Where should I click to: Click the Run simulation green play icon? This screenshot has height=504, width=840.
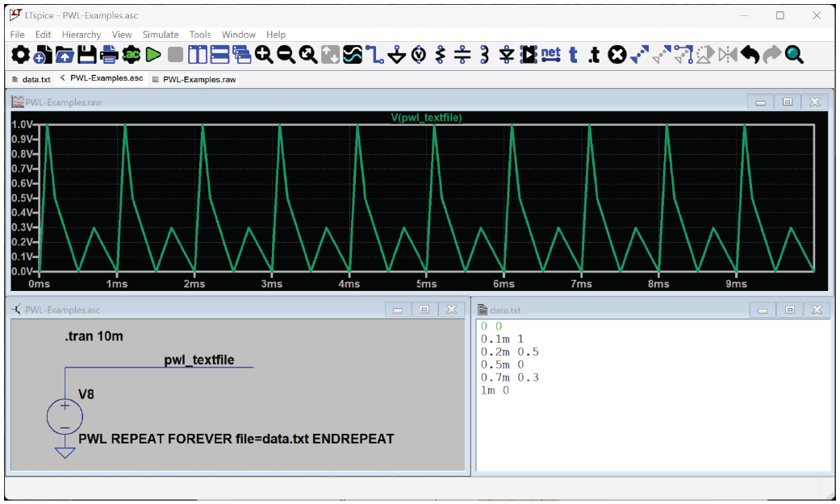click(153, 55)
